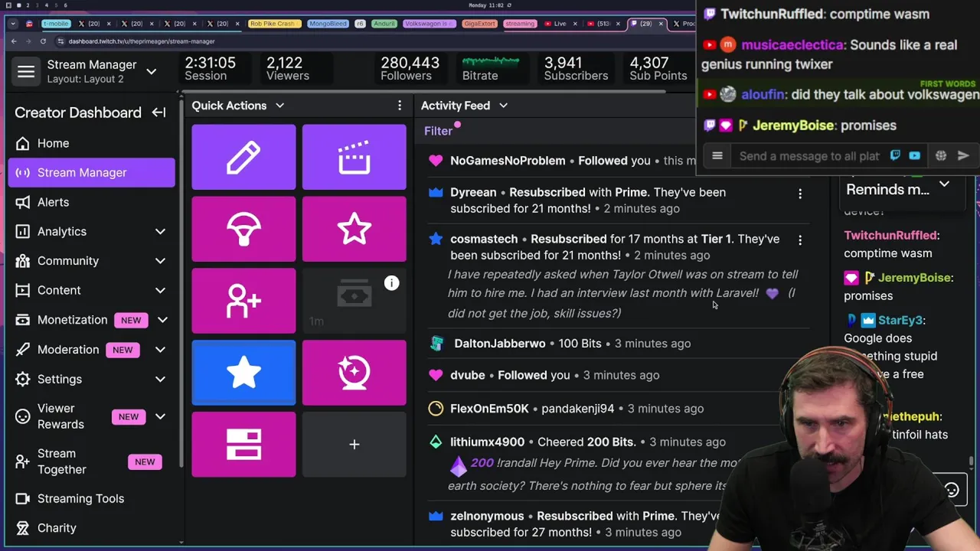Switch to the streaming tab group
Viewport: 980px width, 551px height.
[520, 24]
